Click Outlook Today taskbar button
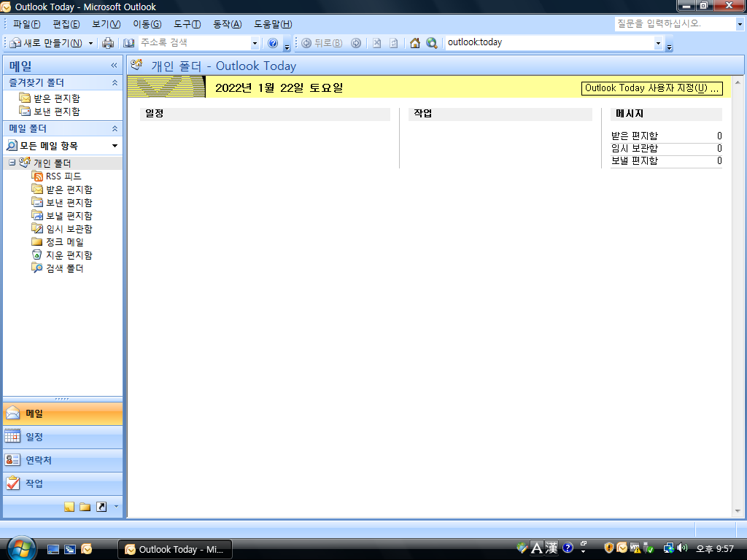Viewport: 747px width, 560px height. tap(175, 549)
